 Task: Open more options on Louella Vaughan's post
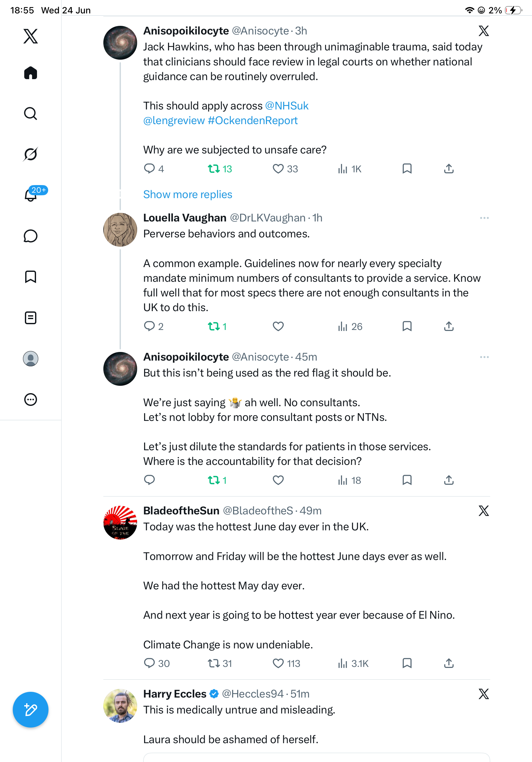[484, 218]
